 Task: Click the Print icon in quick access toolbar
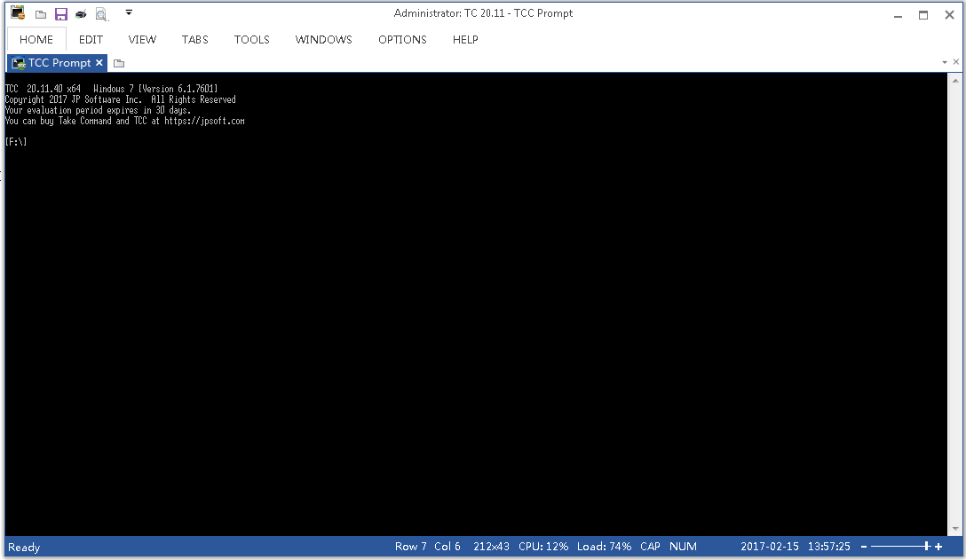80,13
